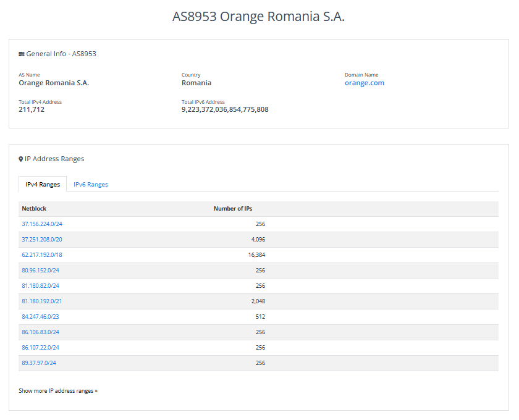Switch to the IPv6 Ranges tab
Viewport: 519px width, 420px height.
91,184
